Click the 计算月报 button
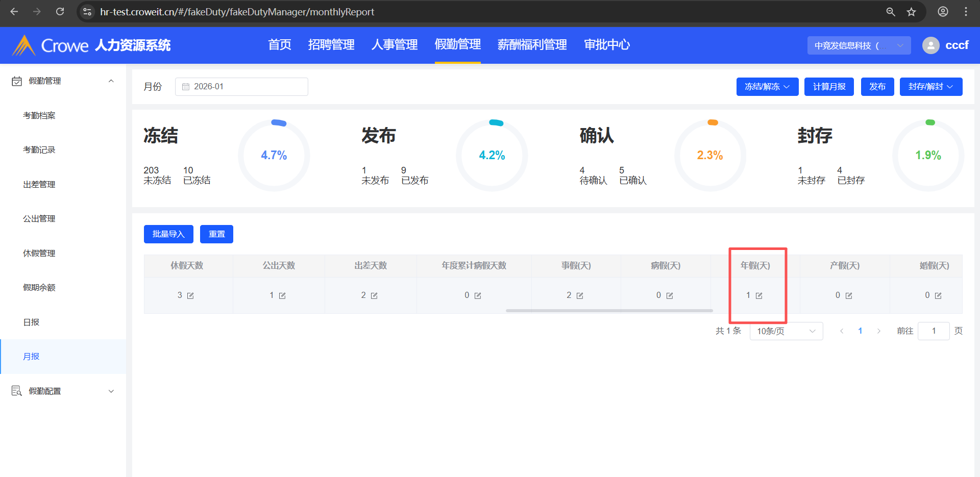Image resolution: width=980 pixels, height=477 pixels. pyautogui.click(x=829, y=87)
